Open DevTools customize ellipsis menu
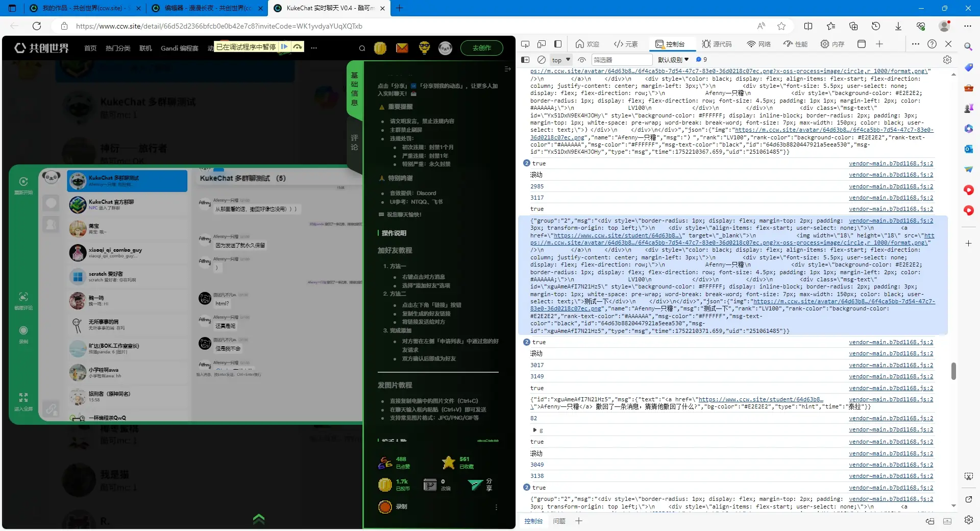This screenshot has height=531, width=980. pos(916,44)
